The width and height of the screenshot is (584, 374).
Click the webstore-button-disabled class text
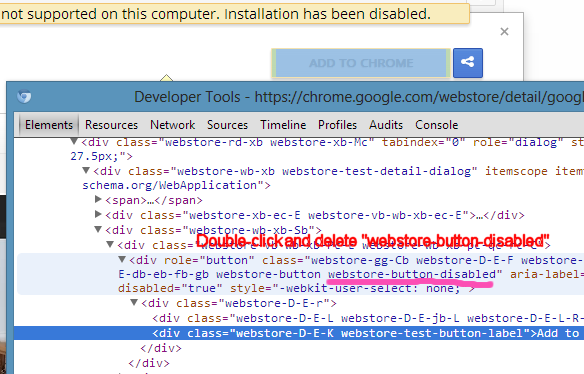click(x=412, y=274)
